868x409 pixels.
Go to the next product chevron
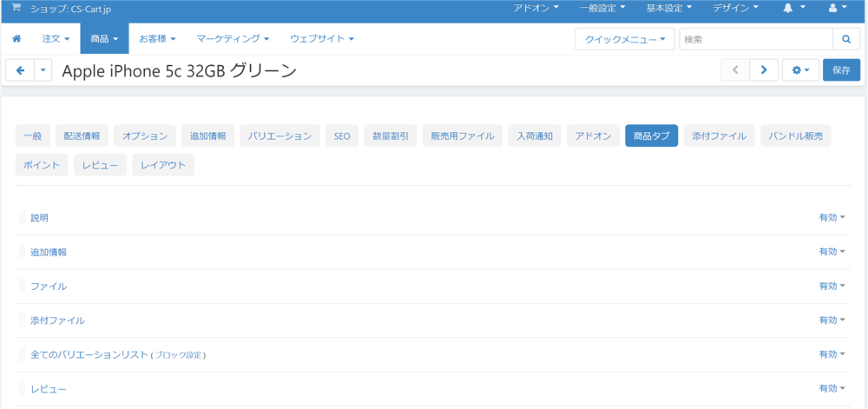coord(764,70)
